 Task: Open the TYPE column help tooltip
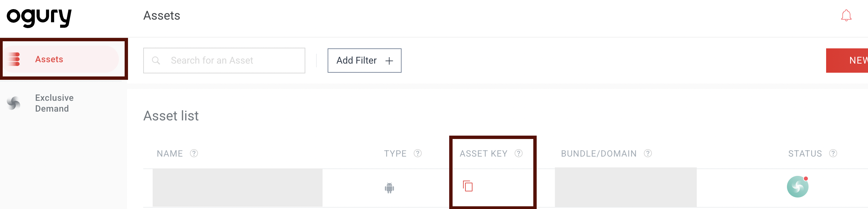[418, 153]
